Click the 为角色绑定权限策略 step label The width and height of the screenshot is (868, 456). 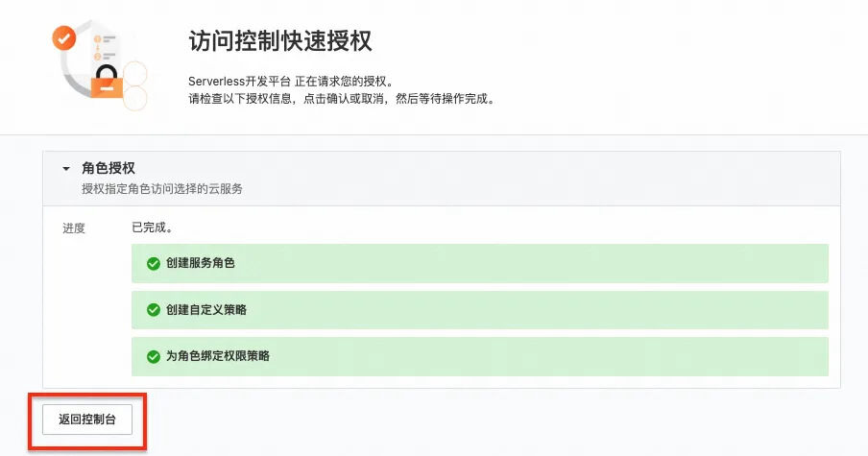tap(217, 356)
